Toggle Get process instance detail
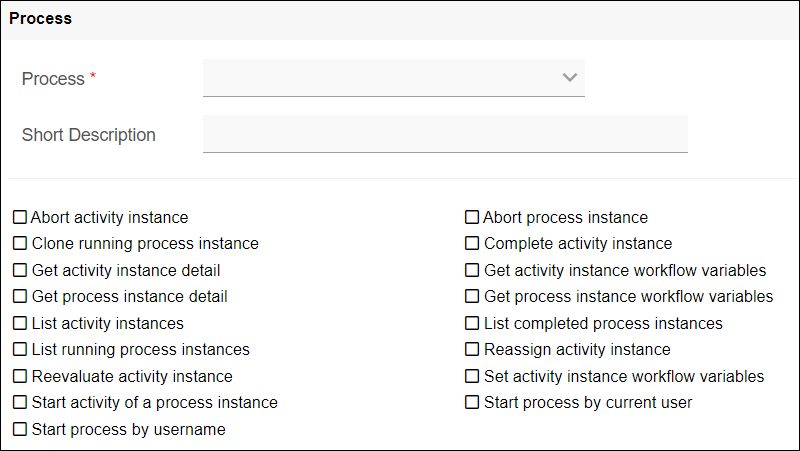 click(20, 296)
